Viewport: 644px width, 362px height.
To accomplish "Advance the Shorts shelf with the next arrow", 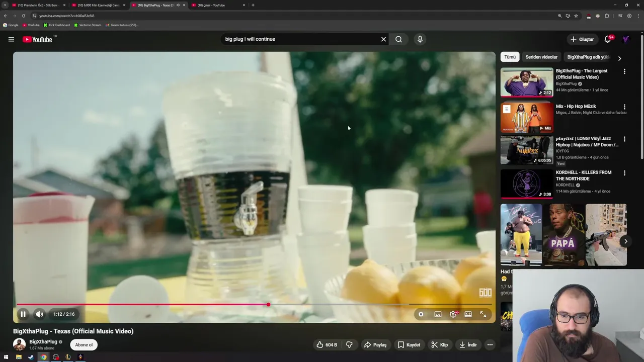I will [x=625, y=241].
